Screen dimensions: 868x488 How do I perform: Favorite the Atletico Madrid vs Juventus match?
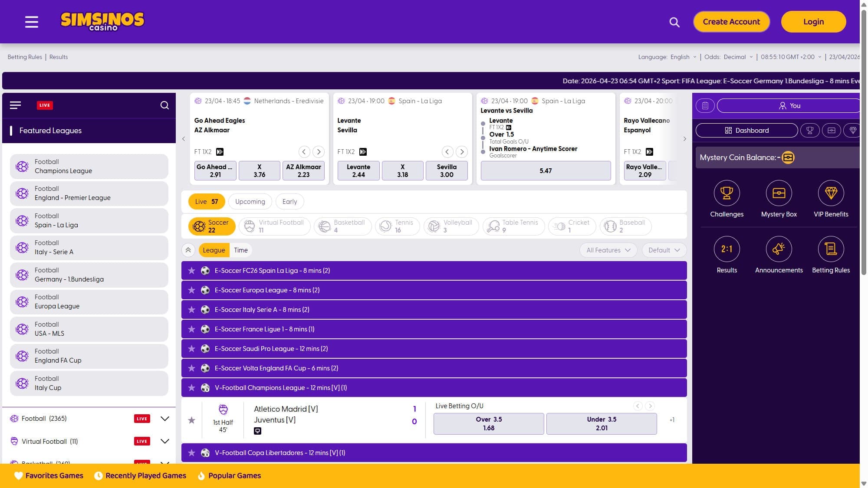point(191,420)
